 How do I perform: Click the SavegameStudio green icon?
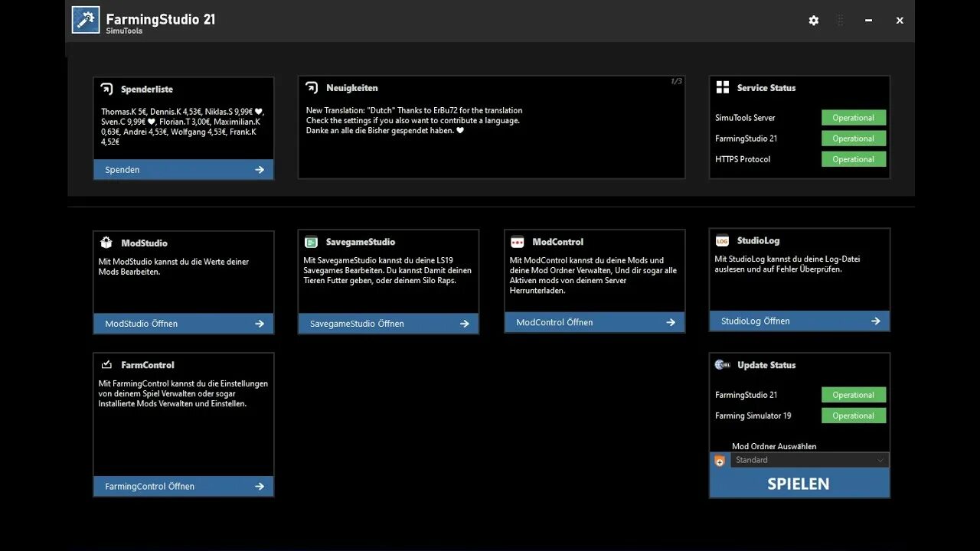tap(311, 242)
